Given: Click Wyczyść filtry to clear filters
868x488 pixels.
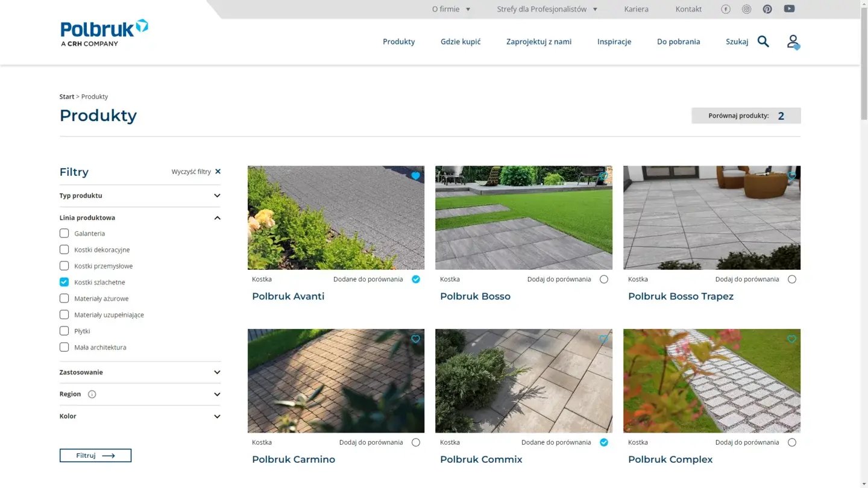Looking at the screenshot, I should [196, 172].
